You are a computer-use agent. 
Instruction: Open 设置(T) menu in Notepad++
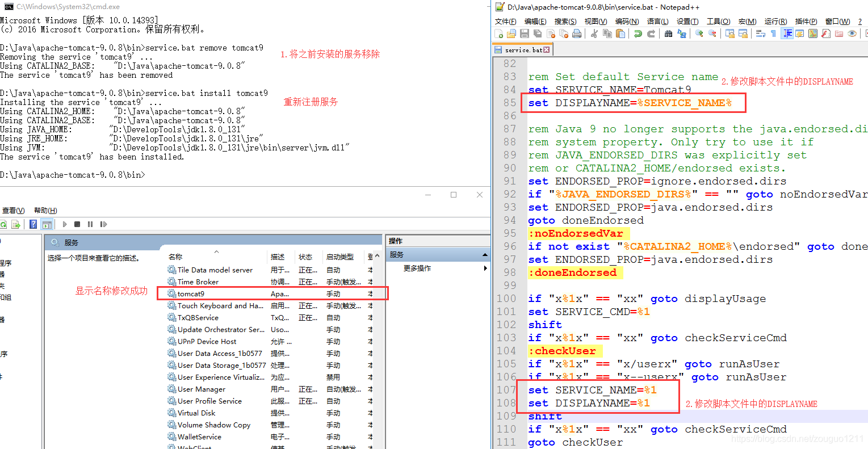tap(687, 22)
